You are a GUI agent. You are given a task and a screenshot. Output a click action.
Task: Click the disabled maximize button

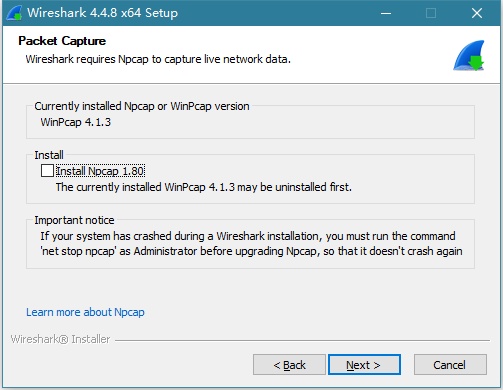point(431,13)
